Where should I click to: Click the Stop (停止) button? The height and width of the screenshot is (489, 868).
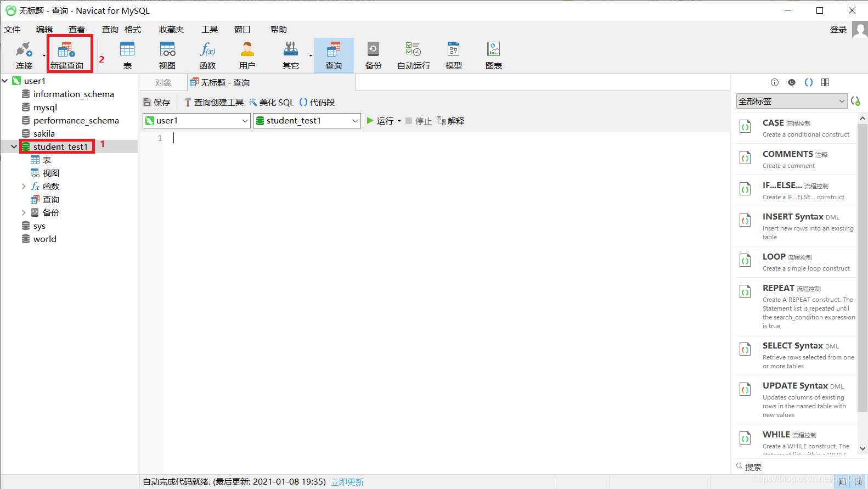pyautogui.click(x=419, y=121)
